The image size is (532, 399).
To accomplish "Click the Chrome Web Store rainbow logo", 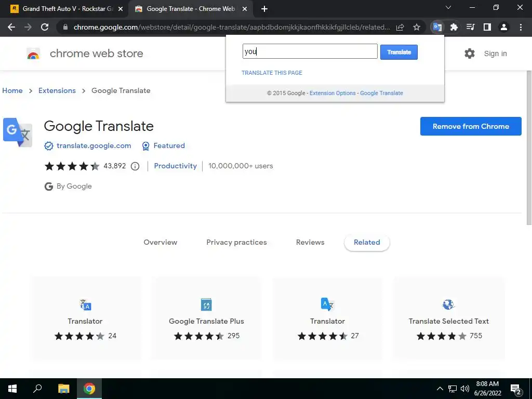I will click(33, 54).
